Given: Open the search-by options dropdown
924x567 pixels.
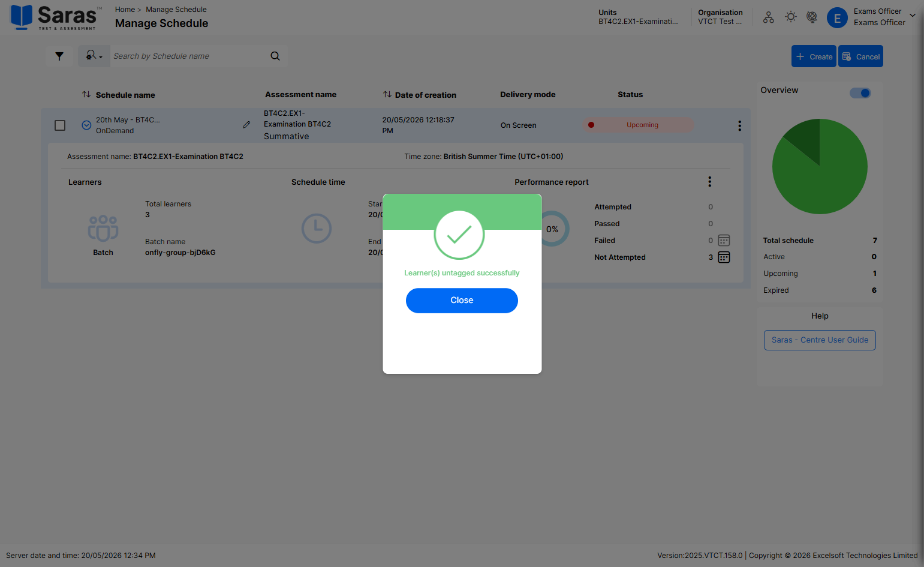Looking at the screenshot, I should (x=94, y=56).
